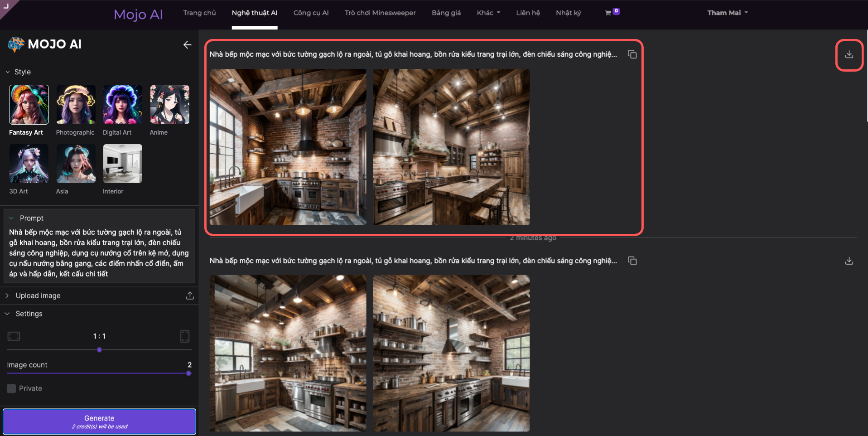Click the Generate button
The width and height of the screenshot is (868, 436).
click(99, 421)
